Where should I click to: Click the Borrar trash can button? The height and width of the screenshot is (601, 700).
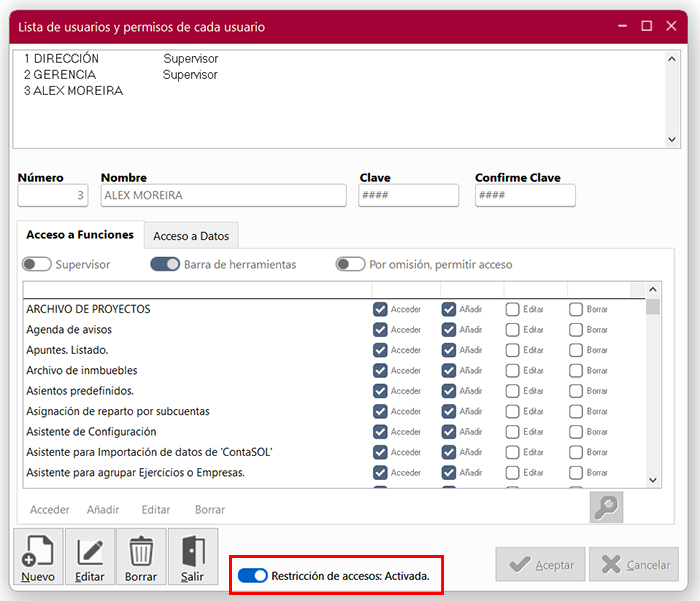[x=141, y=557]
